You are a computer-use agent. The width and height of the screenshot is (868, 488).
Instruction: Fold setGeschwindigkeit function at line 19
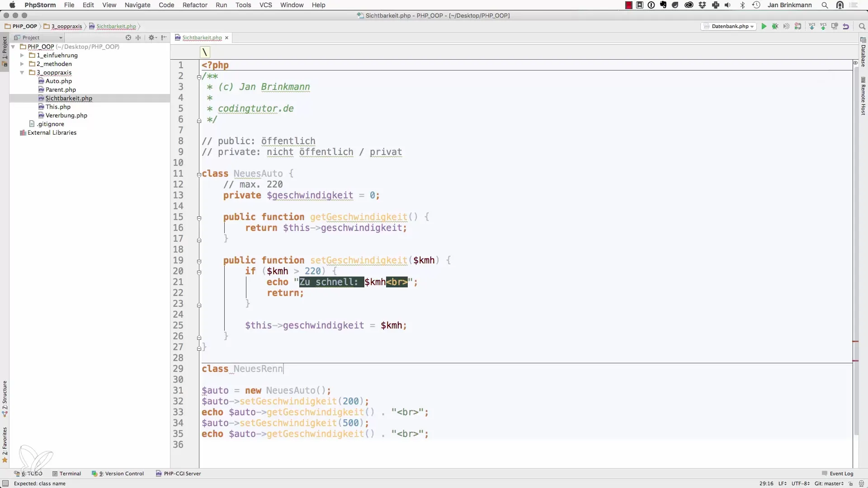pyautogui.click(x=199, y=261)
